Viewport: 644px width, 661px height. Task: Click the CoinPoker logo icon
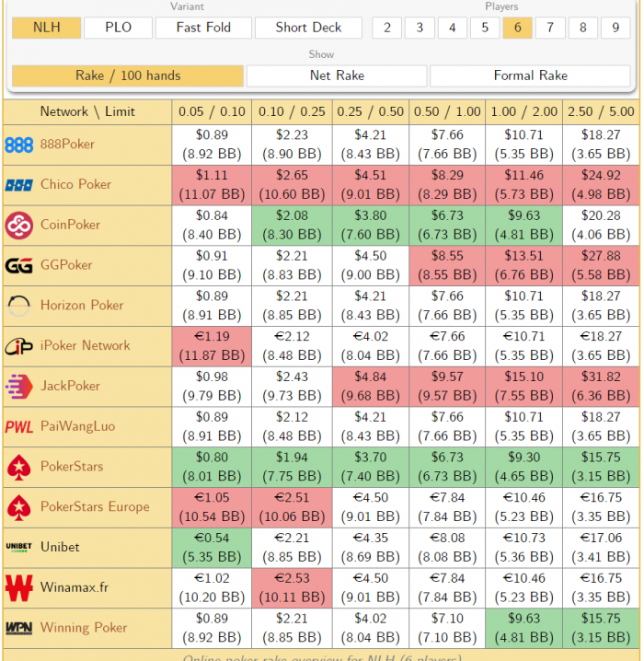pos(19,226)
